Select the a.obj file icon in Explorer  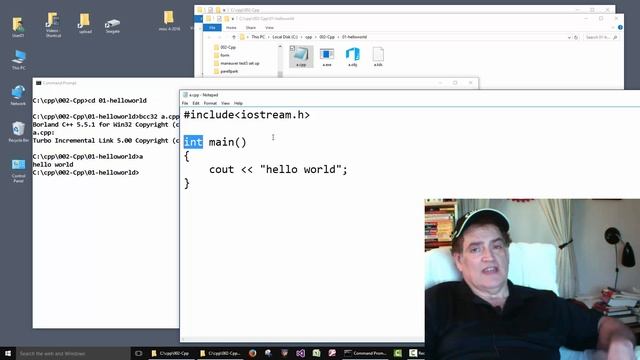point(353,56)
